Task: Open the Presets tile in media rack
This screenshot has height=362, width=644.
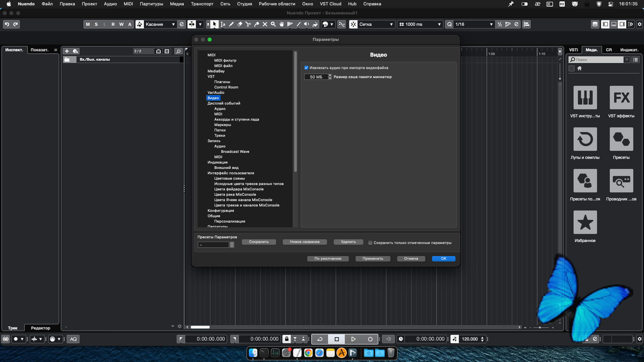Action: click(x=621, y=139)
